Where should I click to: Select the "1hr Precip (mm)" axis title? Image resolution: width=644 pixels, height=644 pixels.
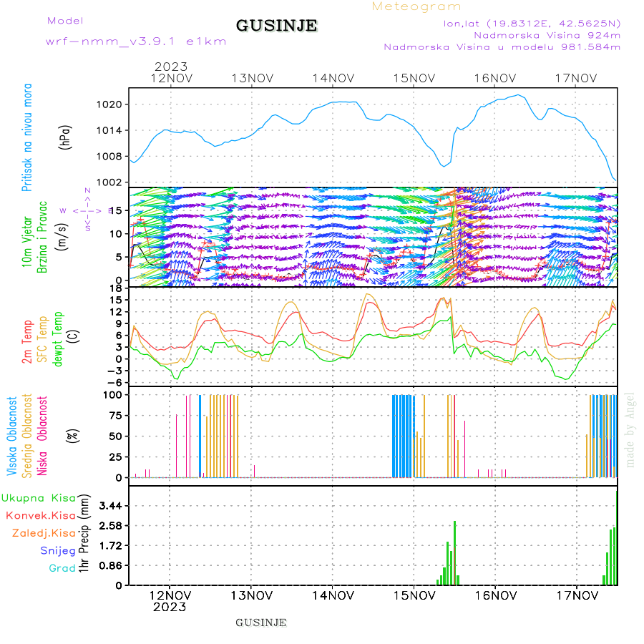pyautogui.click(x=84, y=534)
